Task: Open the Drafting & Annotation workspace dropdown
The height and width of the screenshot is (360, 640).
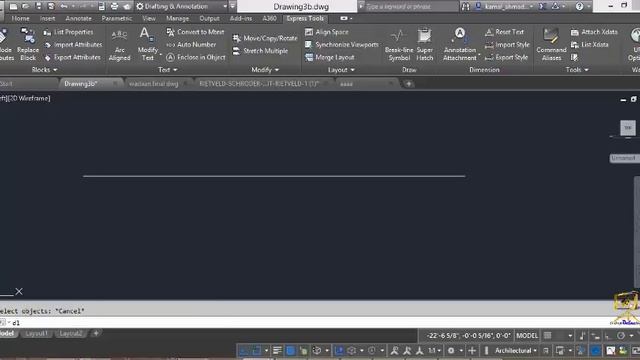Action: click(x=181, y=6)
